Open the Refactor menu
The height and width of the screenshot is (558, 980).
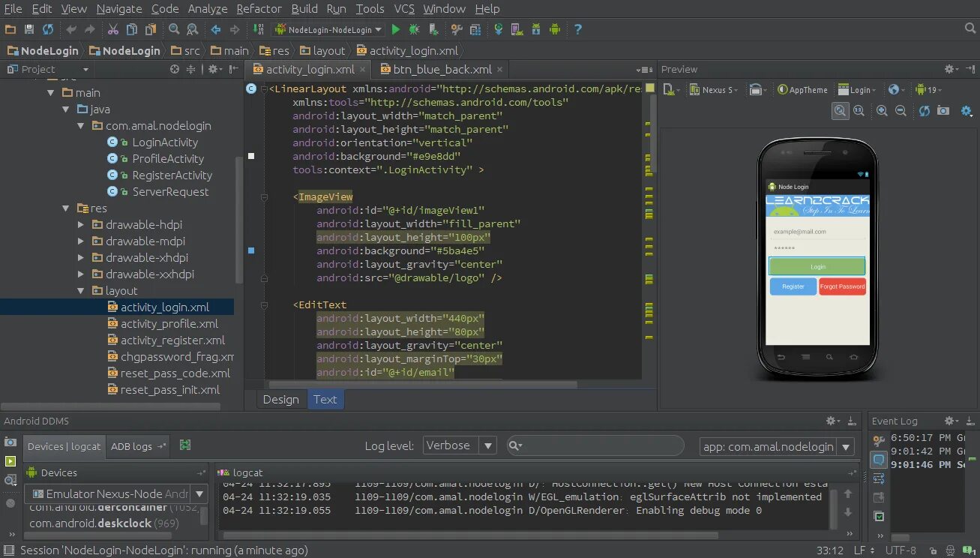[259, 9]
